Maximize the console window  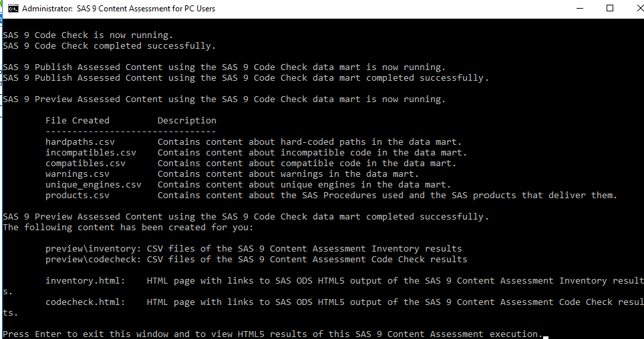point(609,9)
